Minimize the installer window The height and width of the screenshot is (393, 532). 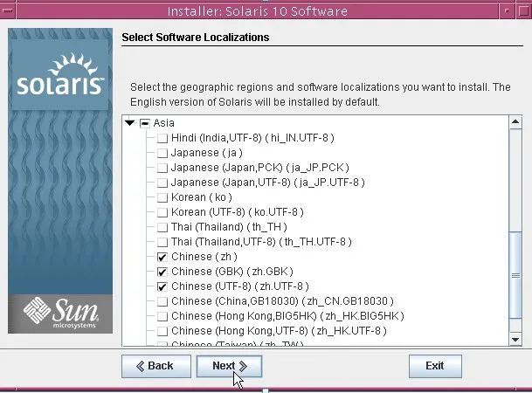[x=507, y=10]
